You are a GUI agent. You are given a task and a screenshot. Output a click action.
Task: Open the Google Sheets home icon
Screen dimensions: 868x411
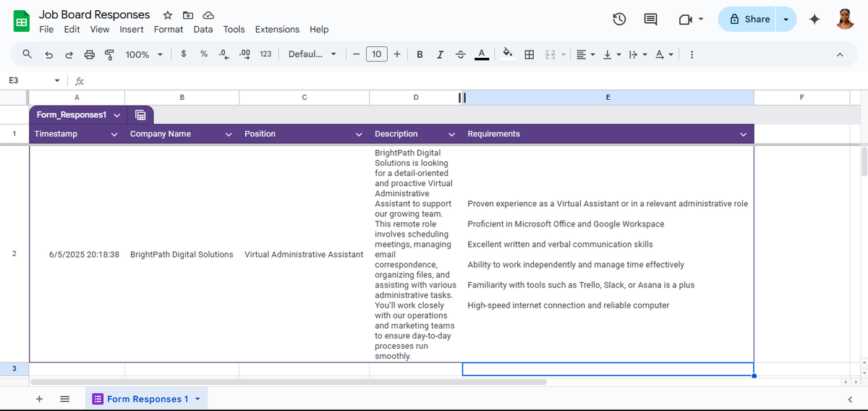[x=22, y=22]
